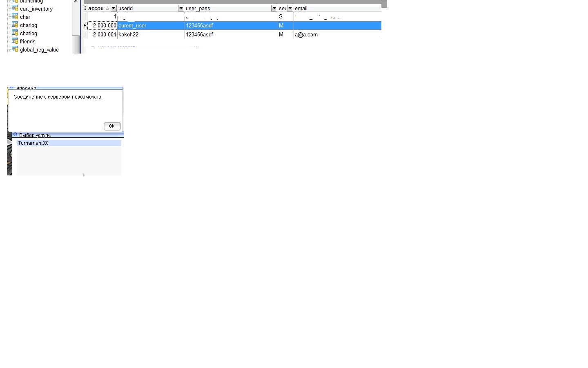
Task: Open the sex column filter dropdown
Action: (x=290, y=8)
